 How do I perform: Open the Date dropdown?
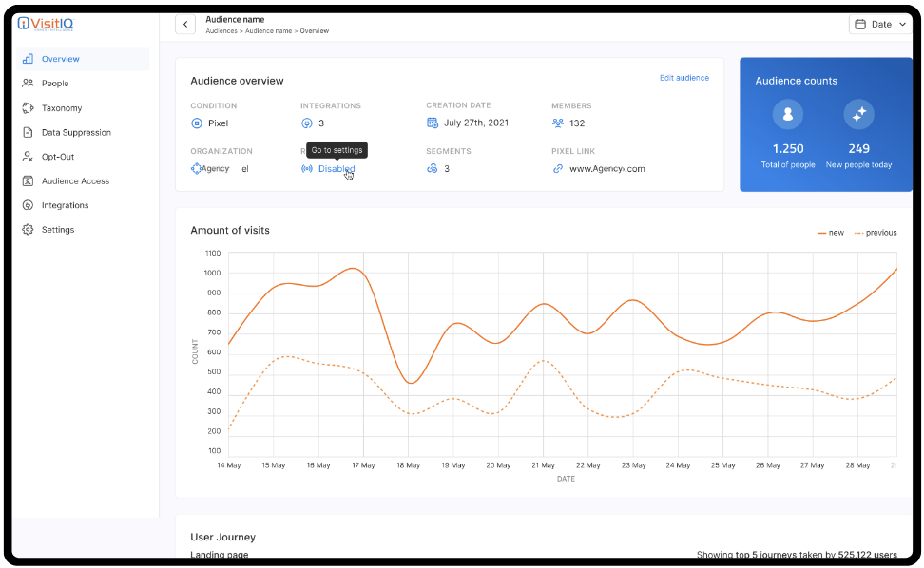point(879,25)
